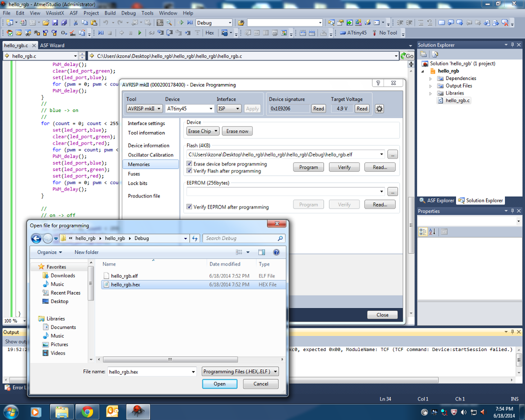Click the No Tool selector in toolbar

pos(384,33)
